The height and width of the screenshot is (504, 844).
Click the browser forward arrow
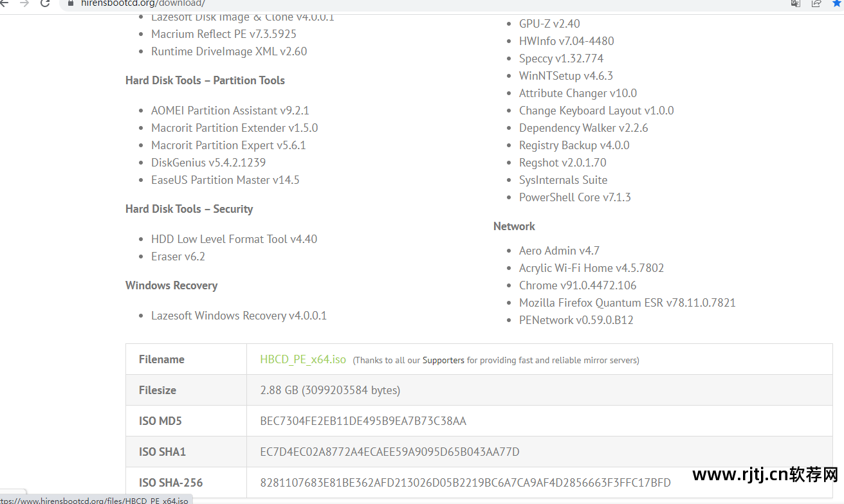point(24,3)
